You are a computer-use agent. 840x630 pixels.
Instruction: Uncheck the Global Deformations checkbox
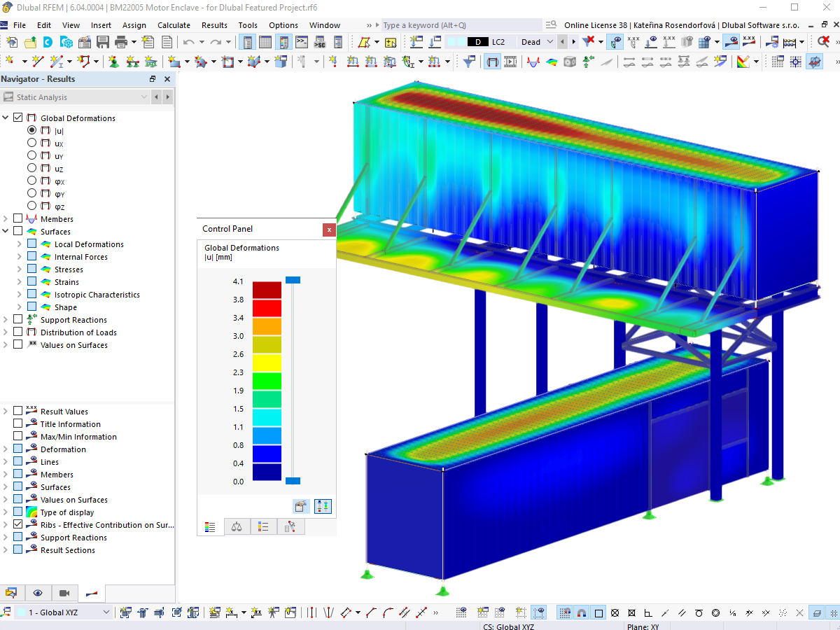[18, 118]
